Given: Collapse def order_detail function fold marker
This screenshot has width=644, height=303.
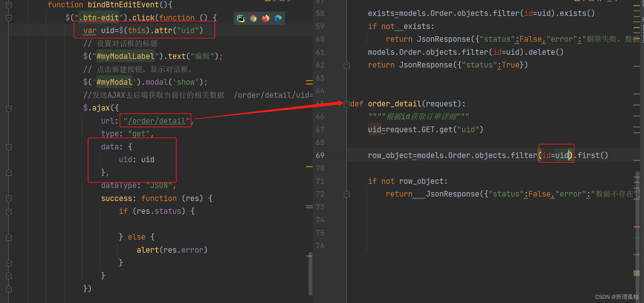Looking at the screenshot, I should 347,104.
